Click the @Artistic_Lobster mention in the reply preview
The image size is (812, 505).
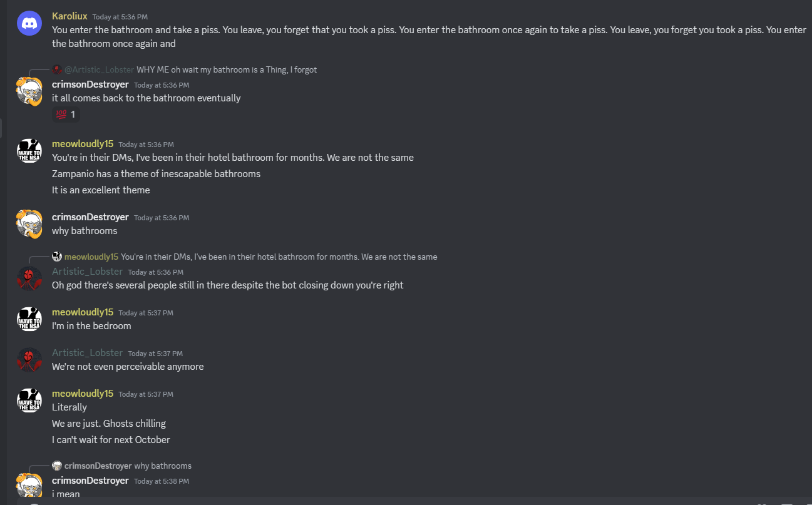(99, 69)
